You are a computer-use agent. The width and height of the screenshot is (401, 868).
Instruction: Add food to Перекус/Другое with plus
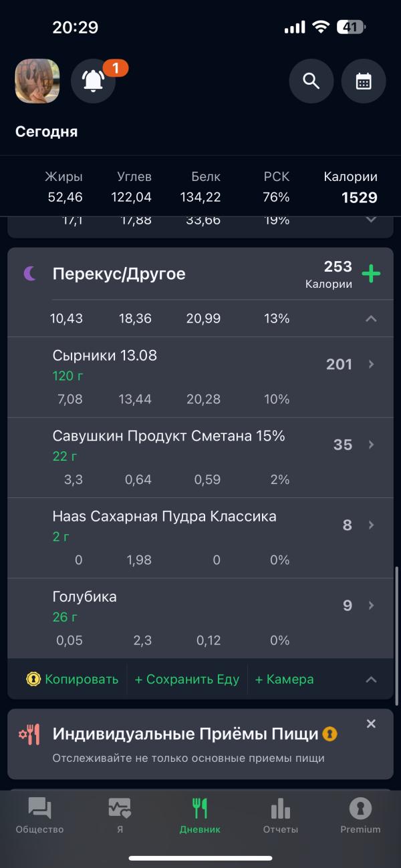tap(371, 274)
